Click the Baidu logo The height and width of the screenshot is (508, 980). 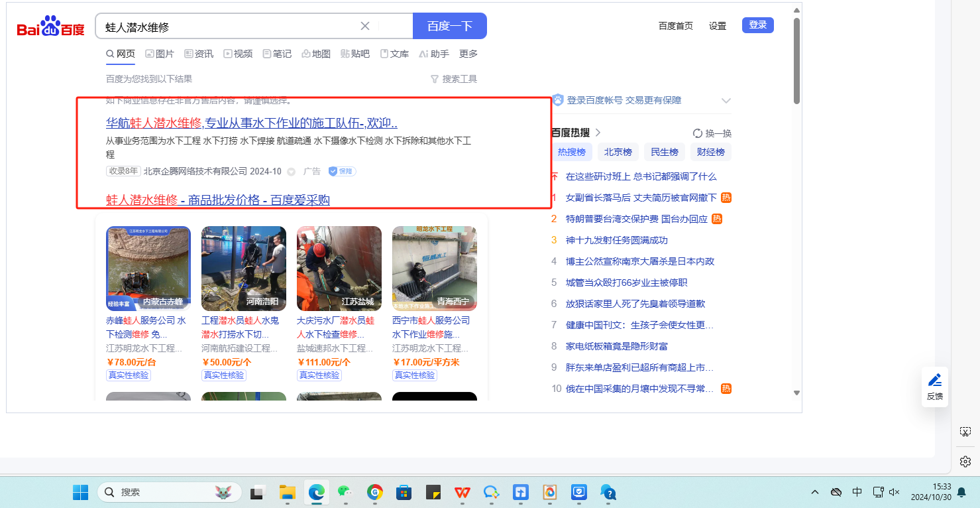51,27
